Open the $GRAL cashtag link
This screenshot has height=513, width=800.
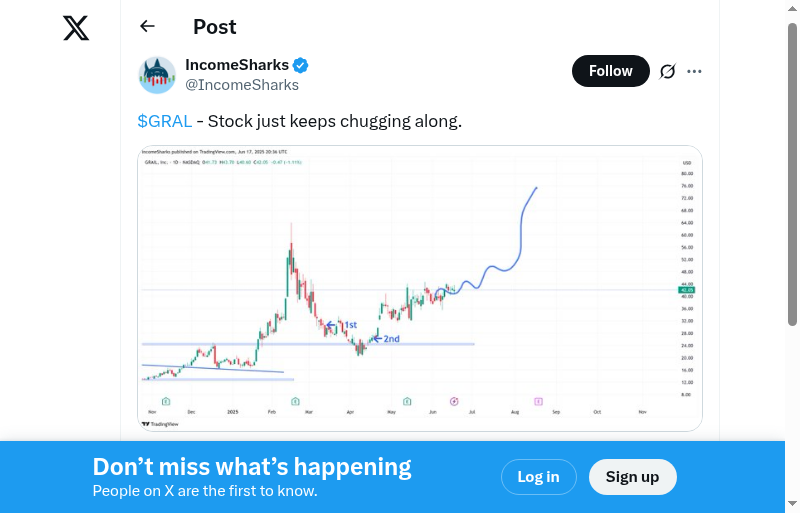pos(165,122)
